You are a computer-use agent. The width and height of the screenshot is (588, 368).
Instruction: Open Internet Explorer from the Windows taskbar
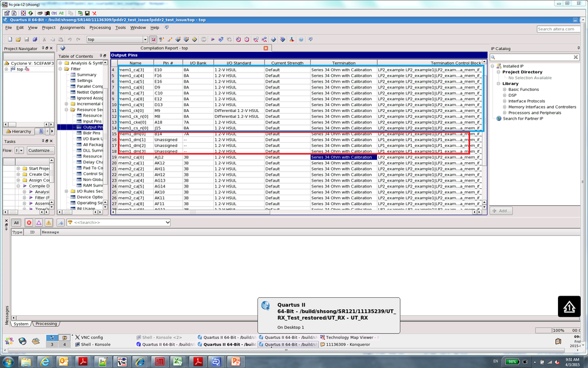pos(45,360)
